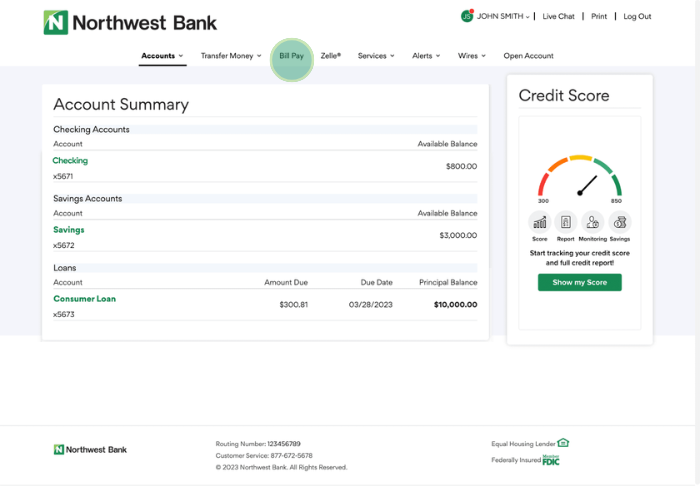The height and width of the screenshot is (486, 700).
Task: Click the Equal Housing Lender icon
Action: [x=563, y=443]
